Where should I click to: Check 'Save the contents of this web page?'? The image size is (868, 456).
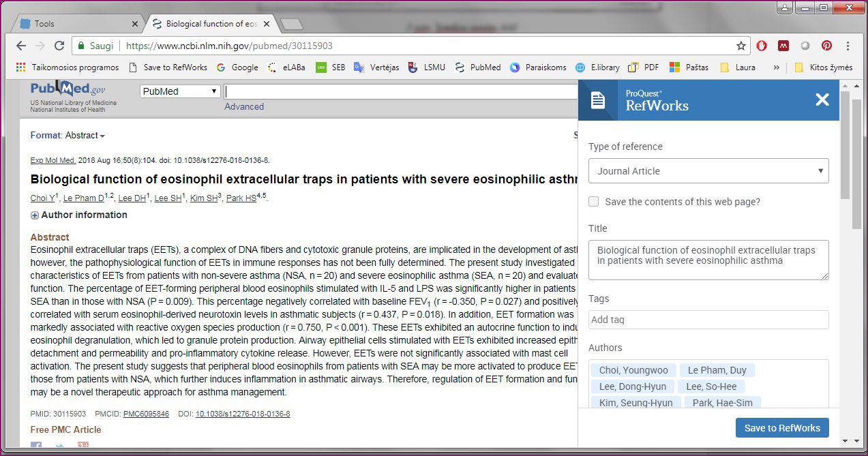coord(594,202)
